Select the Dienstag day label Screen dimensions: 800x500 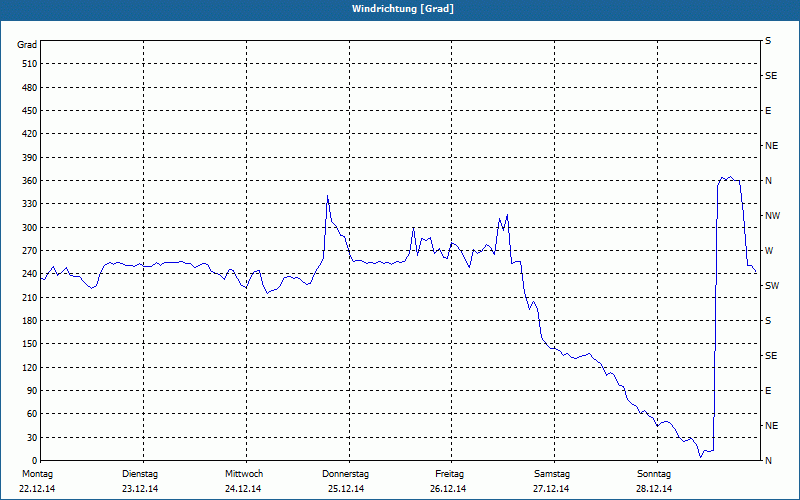coord(140,474)
